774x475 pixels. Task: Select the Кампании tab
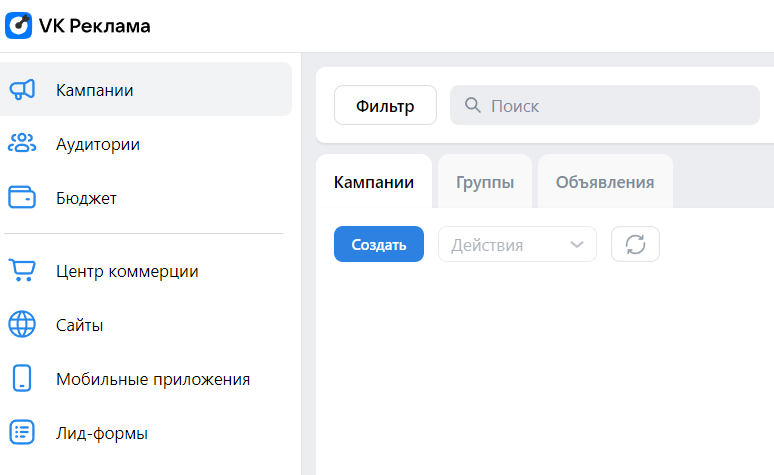click(x=374, y=182)
